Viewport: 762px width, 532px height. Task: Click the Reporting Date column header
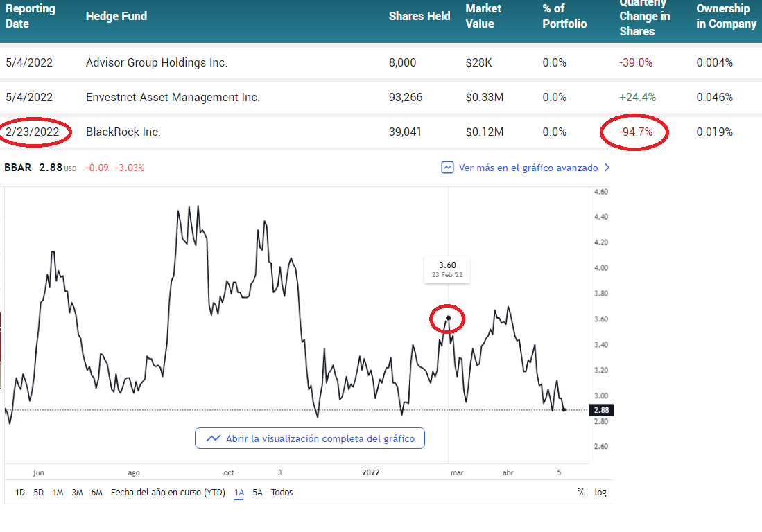pyautogui.click(x=30, y=16)
